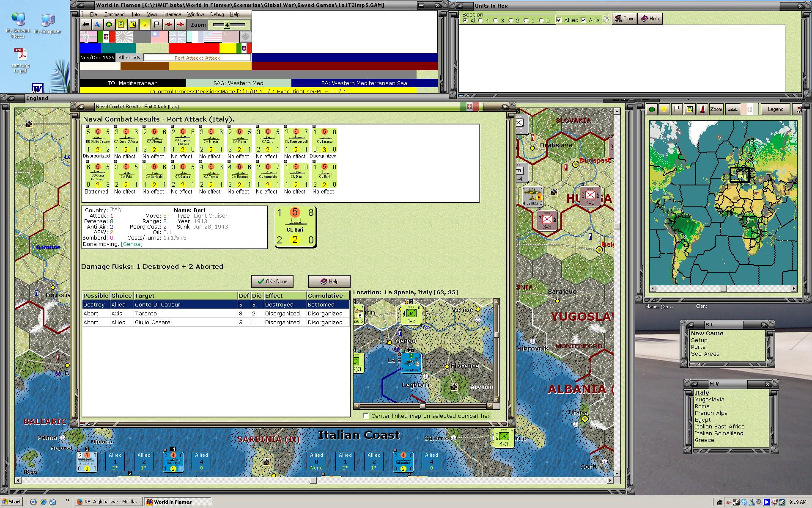Select the All section radio button
The width and height of the screenshot is (812, 508).
point(465,20)
